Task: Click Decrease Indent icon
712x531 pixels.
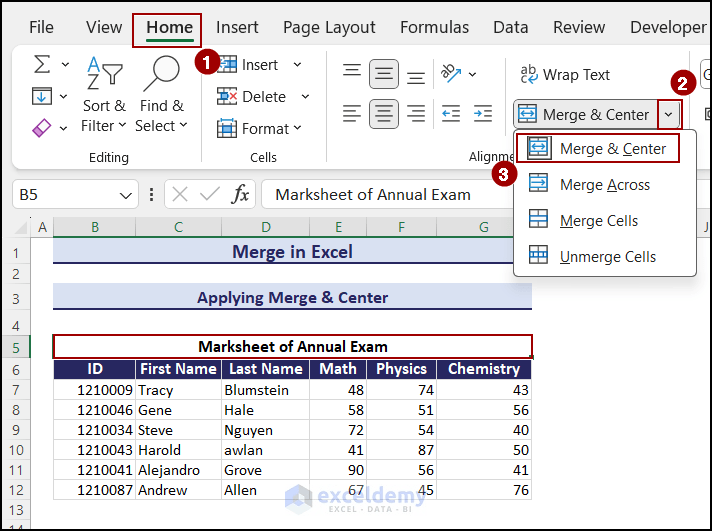Action: pos(451,114)
